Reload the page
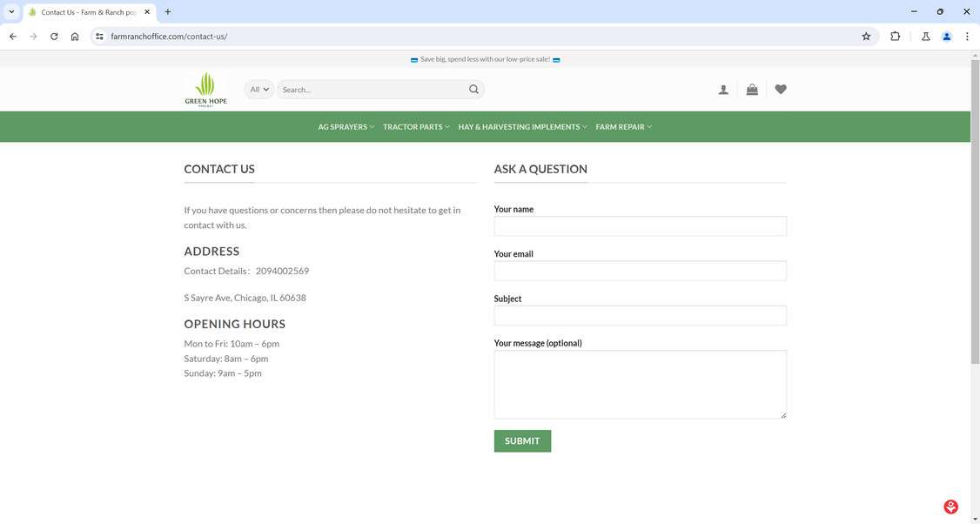980x524 pixels. (x=54, y=37)
